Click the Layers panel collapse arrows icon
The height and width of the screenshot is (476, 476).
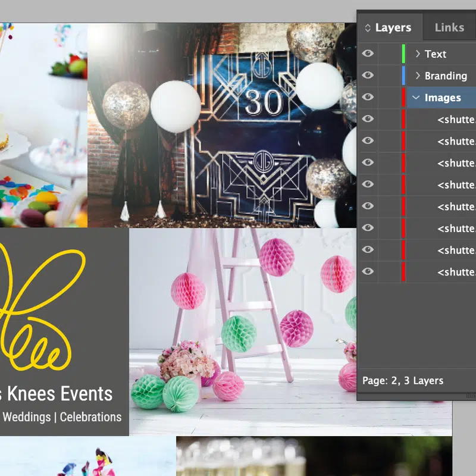pos(368,28)
